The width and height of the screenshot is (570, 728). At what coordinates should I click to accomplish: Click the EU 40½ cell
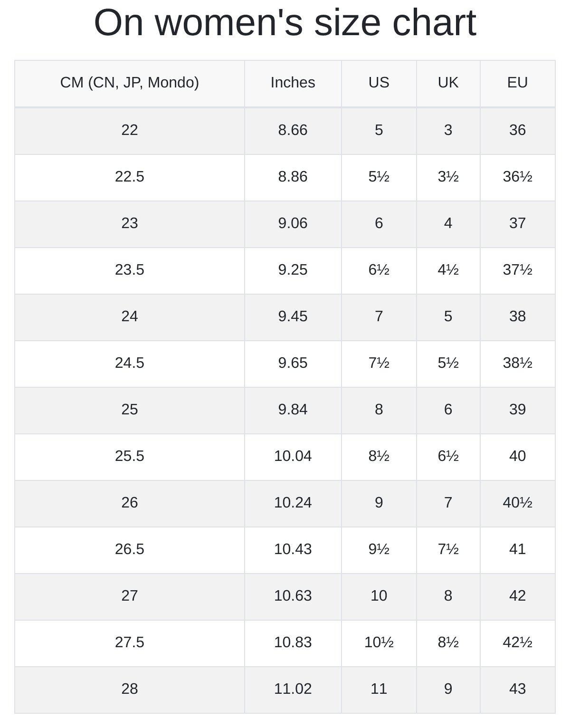tap(517, 503)
